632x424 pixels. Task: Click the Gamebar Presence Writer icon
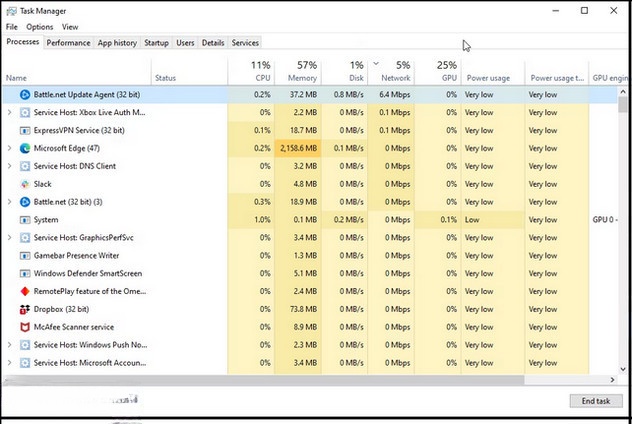point(25,256)
